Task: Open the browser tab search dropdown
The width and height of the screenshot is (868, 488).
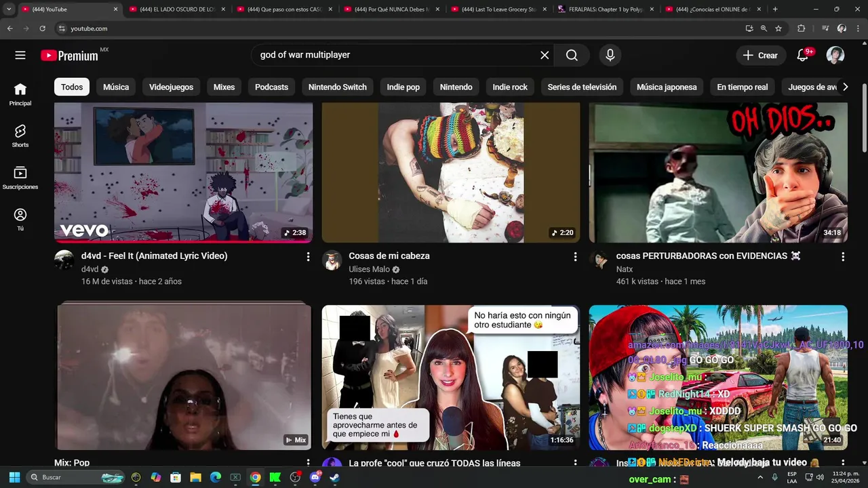Action: click(9, 9)
